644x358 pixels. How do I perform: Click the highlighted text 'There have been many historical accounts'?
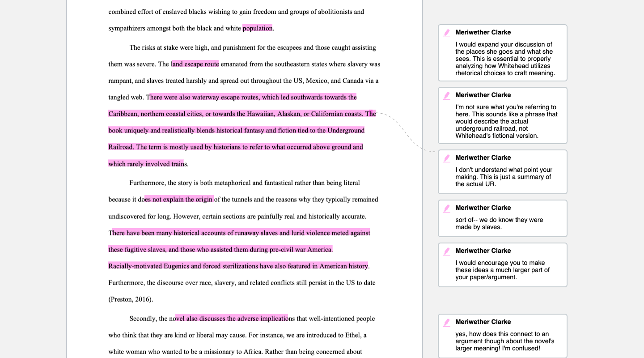click(241, 233)
